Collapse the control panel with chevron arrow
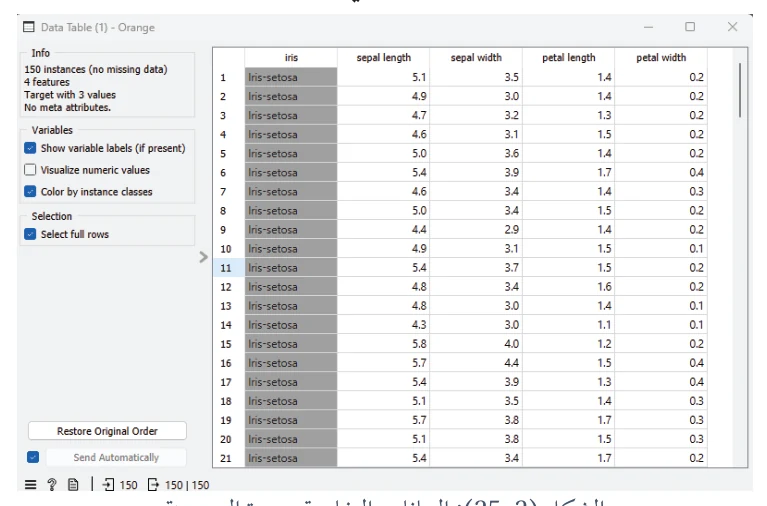The image size is (767, 506). (x=203, y=257)
